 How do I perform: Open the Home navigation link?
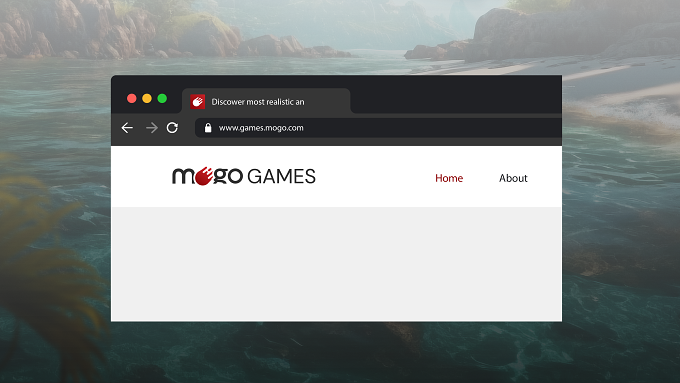(x=449, y=178)
